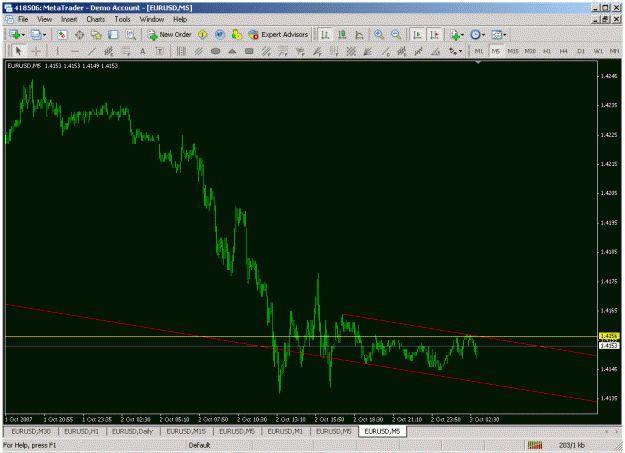Switch to the H1 timeframe button
Viewport: 625px width, 453px height.
pos(547,51)
